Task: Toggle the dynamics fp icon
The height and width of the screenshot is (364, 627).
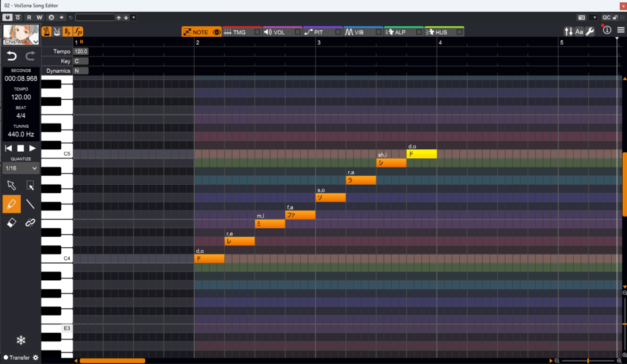Action: (x=78, y=32)
